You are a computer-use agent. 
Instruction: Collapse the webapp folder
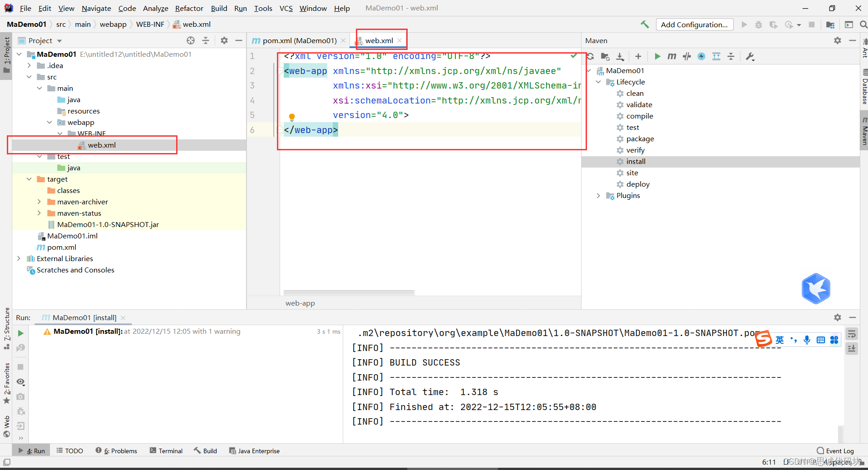pos(49,122)
